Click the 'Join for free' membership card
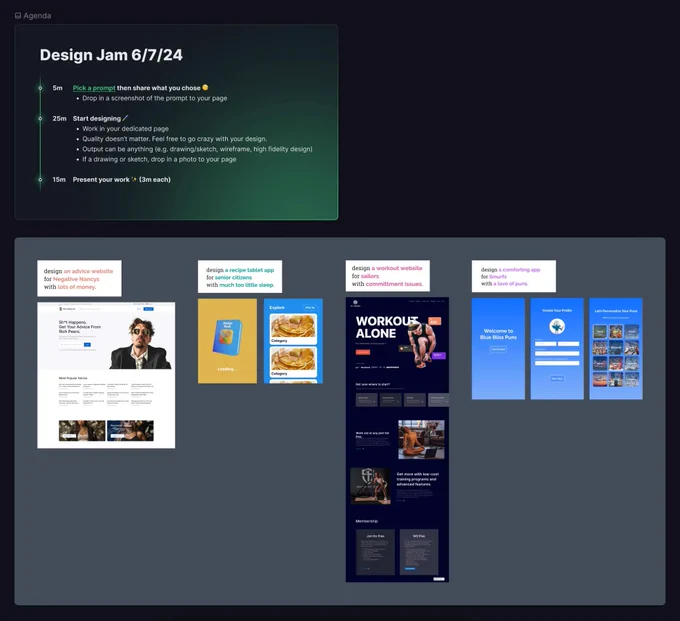Screen dimensions: 680x621 [375, 552]
